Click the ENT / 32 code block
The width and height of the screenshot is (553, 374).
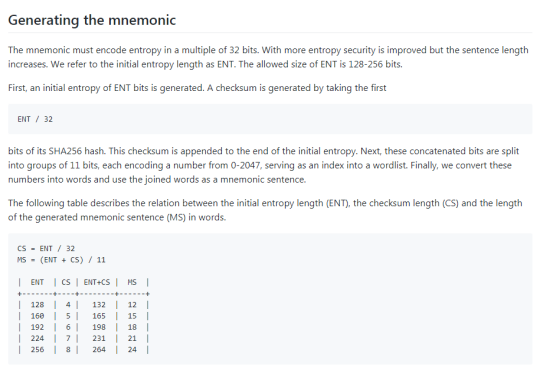[x=270, y=119]
